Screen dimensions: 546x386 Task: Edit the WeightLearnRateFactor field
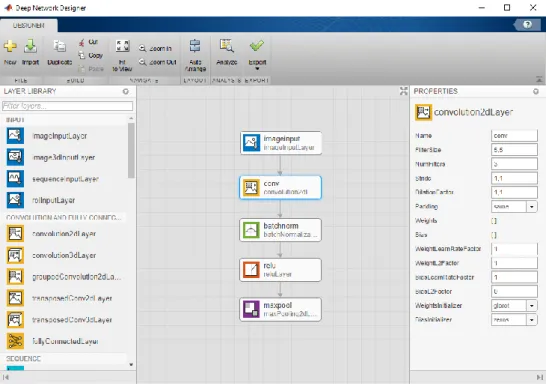pyautogui.click(x=514, y=249)
